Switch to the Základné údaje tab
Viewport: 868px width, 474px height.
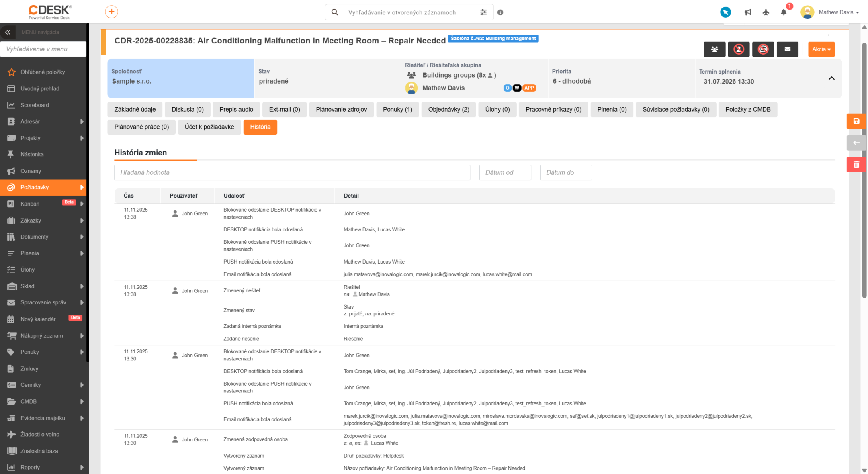[135, 110]
